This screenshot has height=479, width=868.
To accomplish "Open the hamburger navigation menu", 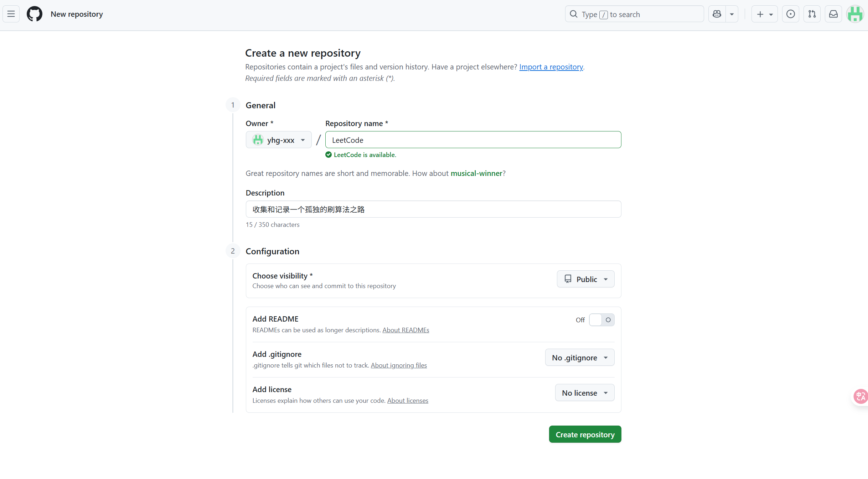I will (x=11, y=14).
